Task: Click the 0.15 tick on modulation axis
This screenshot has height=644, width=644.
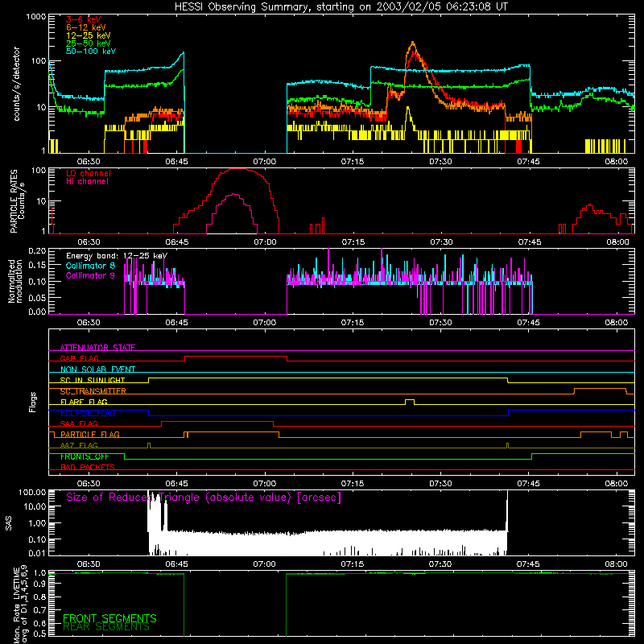Action: [x=37, y=266]
